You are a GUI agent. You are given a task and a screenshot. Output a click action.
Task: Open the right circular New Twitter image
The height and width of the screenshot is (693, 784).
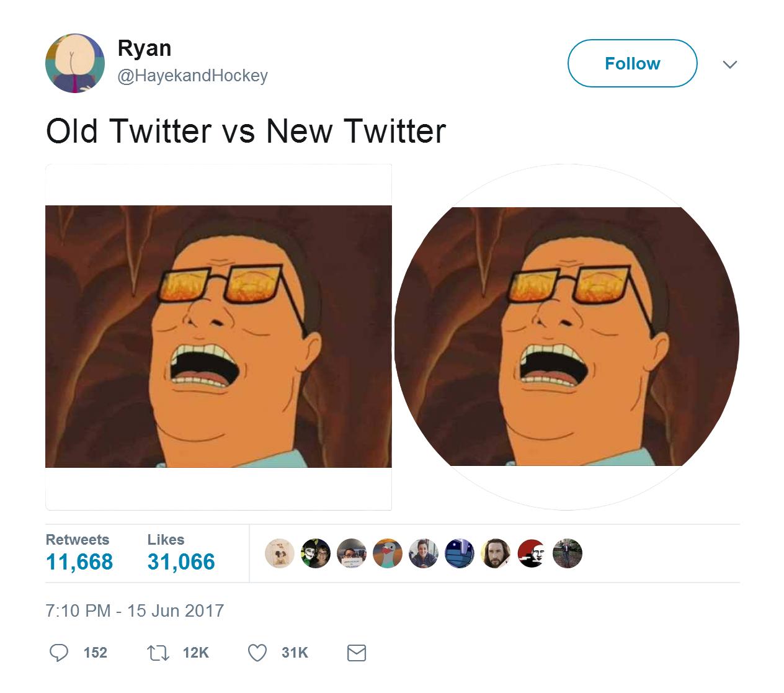(567, 337)
